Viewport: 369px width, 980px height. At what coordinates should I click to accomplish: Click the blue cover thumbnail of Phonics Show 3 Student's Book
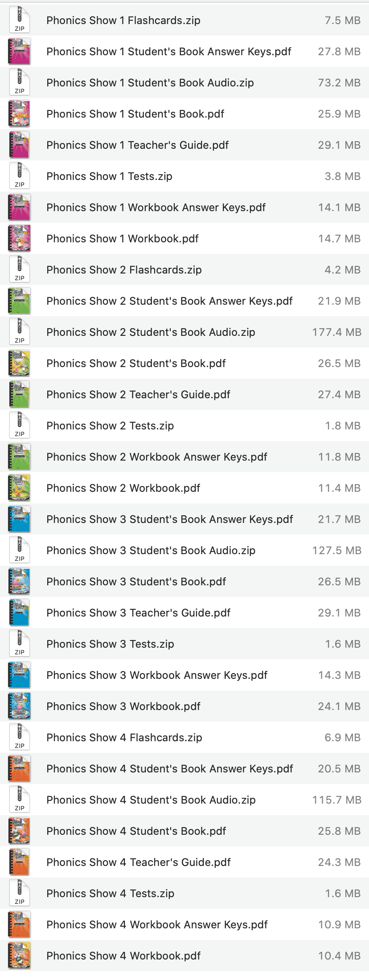(x=19, y=581)
